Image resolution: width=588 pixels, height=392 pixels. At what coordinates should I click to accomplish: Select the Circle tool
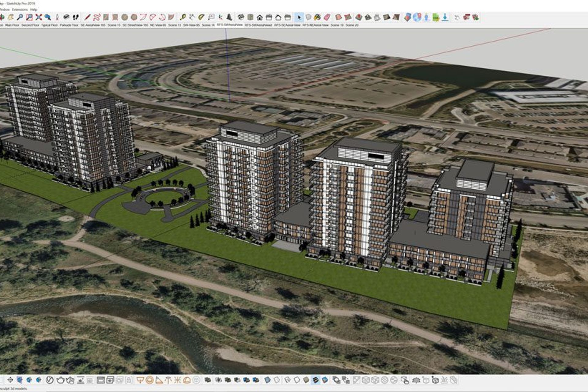point(124,17)
